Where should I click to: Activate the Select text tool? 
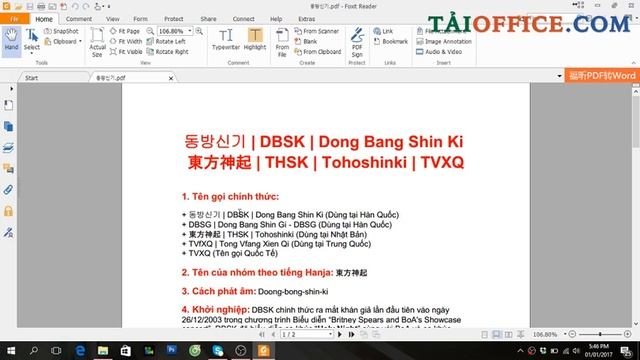pos(31,40)
